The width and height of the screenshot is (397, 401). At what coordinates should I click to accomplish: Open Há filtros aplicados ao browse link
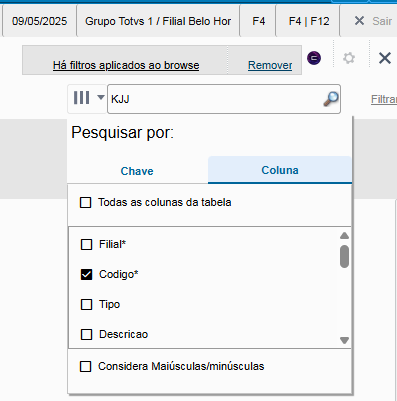point(126,65)
